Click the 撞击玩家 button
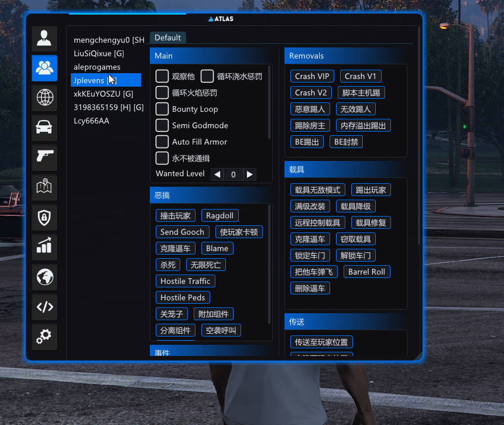504x425 pixels. [x=176, y=215]
